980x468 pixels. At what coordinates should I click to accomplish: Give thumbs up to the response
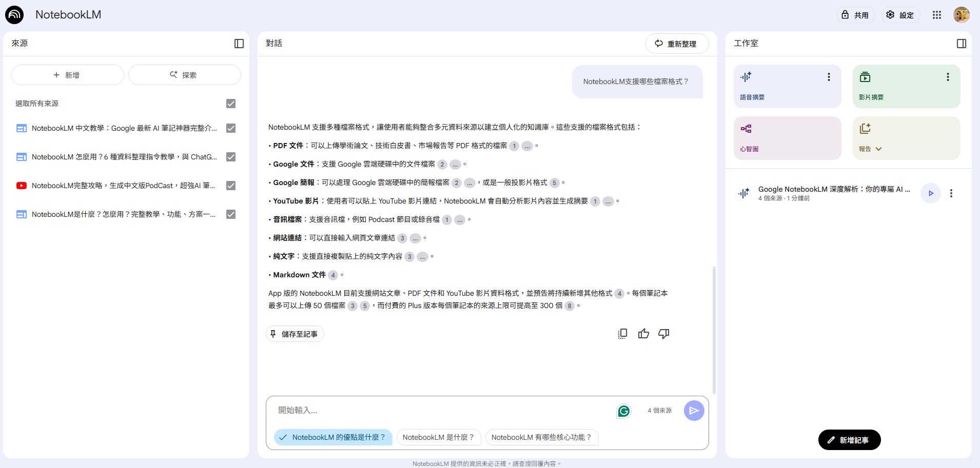pyautogui.click(x=643, y=334)
